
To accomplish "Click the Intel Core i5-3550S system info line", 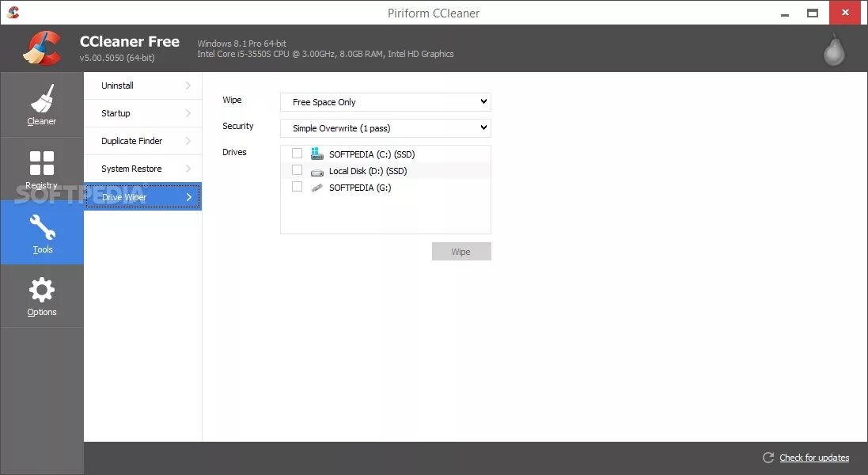I will point(325,54).
